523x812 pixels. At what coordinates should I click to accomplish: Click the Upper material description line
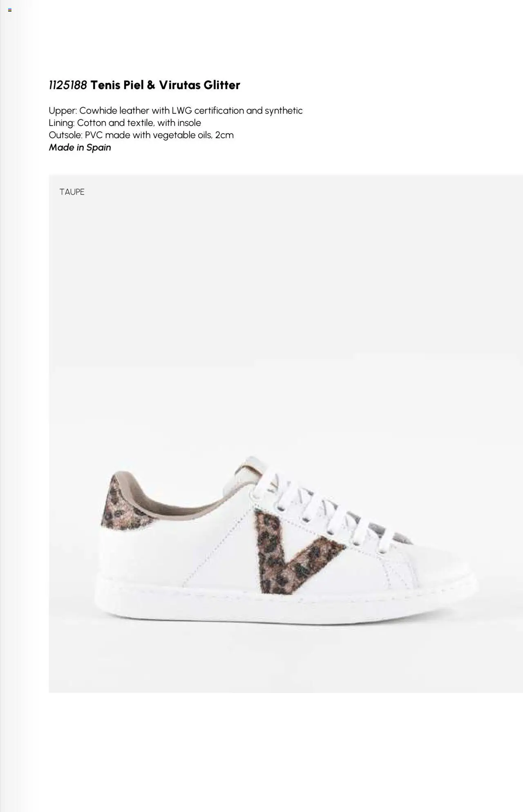point(176,110)
